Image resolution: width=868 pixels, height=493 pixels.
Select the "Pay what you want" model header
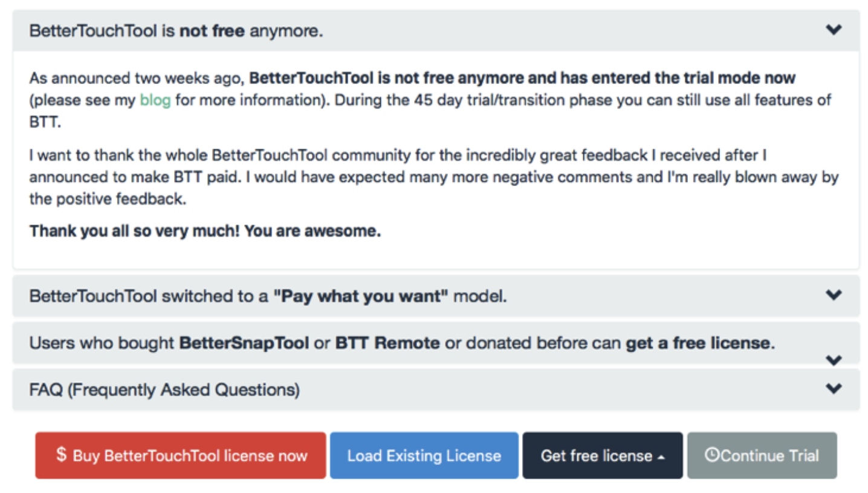click(268, 297)
